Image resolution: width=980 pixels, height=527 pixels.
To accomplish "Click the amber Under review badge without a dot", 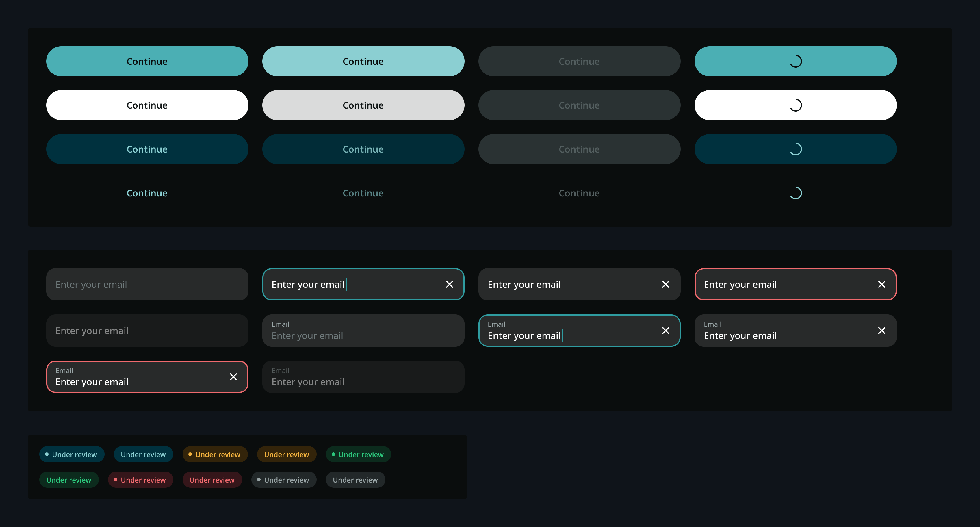I will [287, 454].
